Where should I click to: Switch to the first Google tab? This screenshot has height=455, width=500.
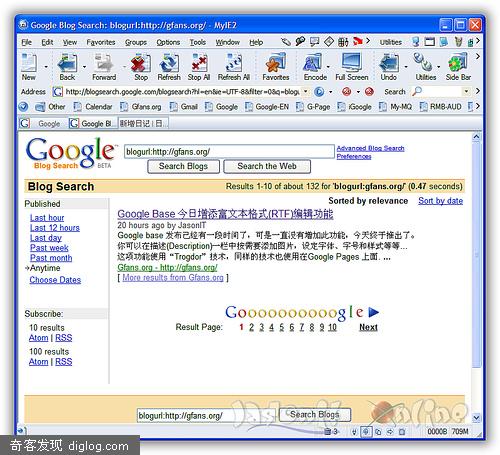tap(43, 124)
